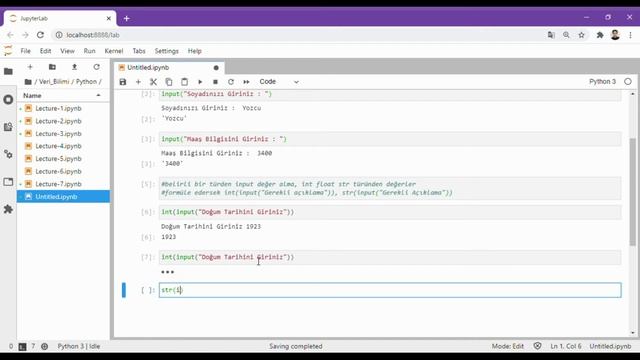
Task: Go to the Python folder in the breadcrumb
Action: 87,82
